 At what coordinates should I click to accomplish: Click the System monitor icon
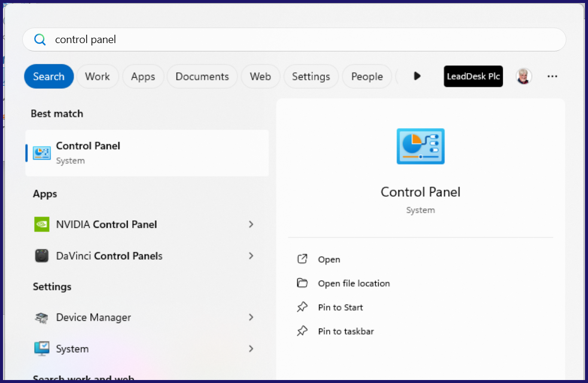42,348
